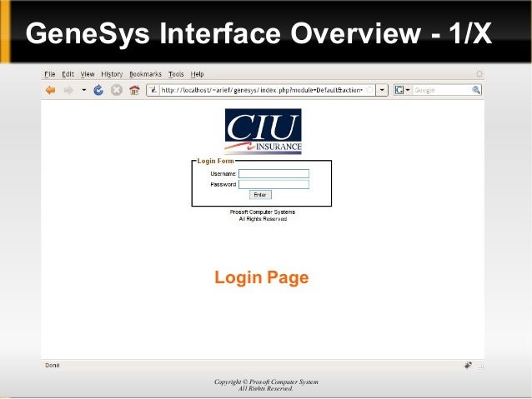
Task: Open the Help menu
Action: point(197,74)
